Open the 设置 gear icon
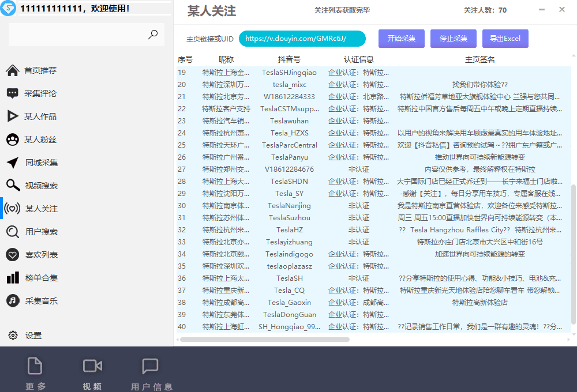Screen dimensions: 577x392 (13, 335)
